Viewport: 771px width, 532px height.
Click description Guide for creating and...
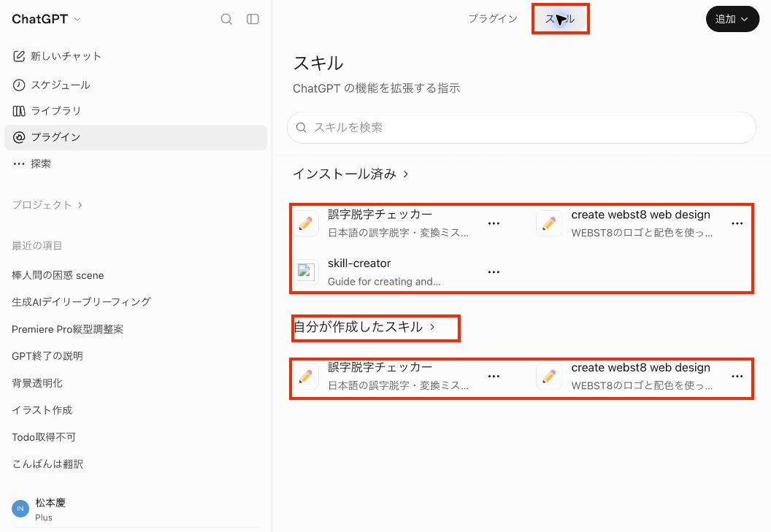(x=384, y=282)
